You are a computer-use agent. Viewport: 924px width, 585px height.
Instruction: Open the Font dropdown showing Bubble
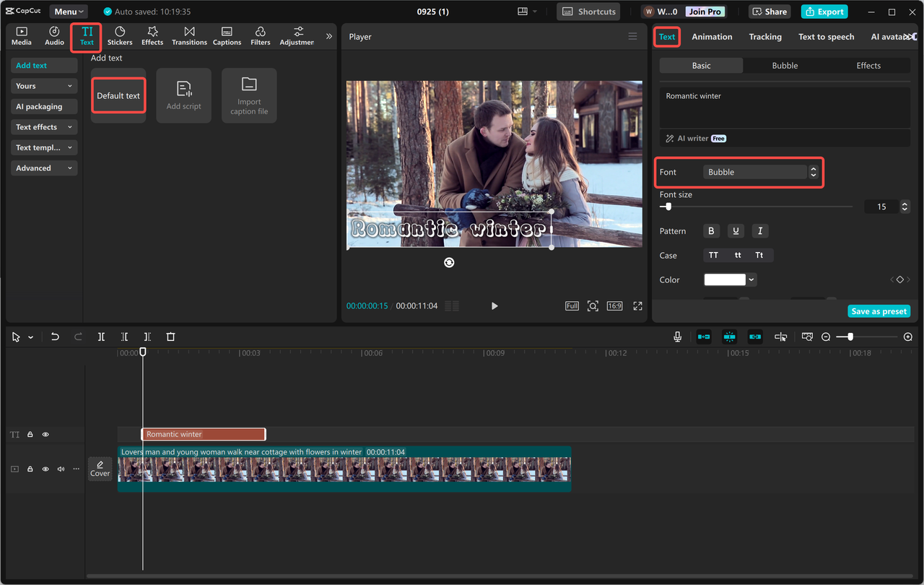(755, 172)
